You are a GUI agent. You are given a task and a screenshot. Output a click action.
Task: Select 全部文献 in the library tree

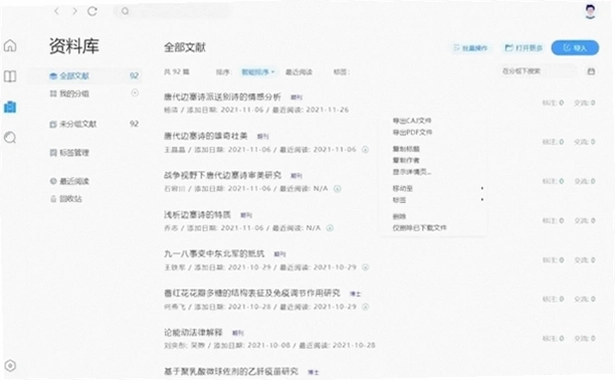(86, 76)
